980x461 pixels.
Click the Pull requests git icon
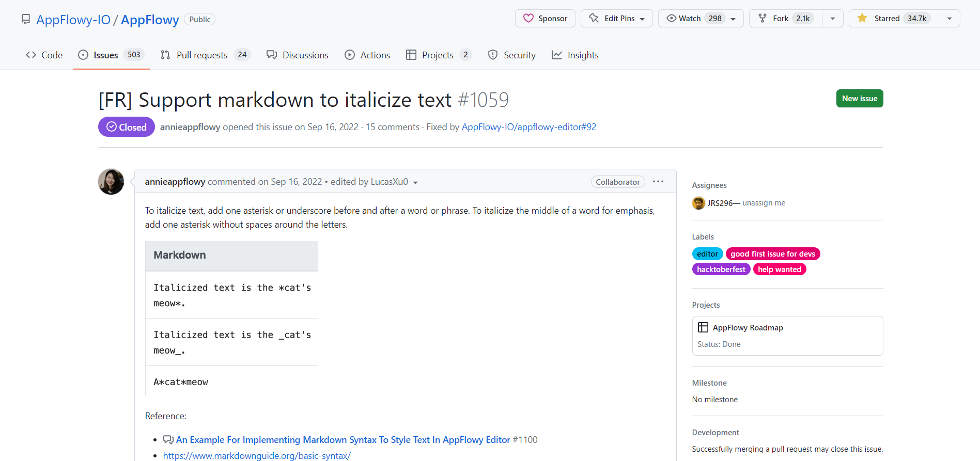coord(165,55)
